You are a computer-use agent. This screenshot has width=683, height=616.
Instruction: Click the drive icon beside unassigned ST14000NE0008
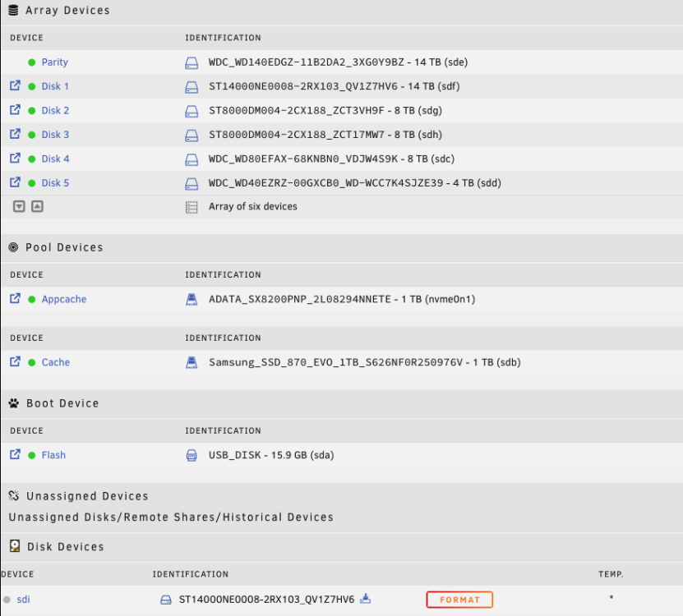[166, 600]
